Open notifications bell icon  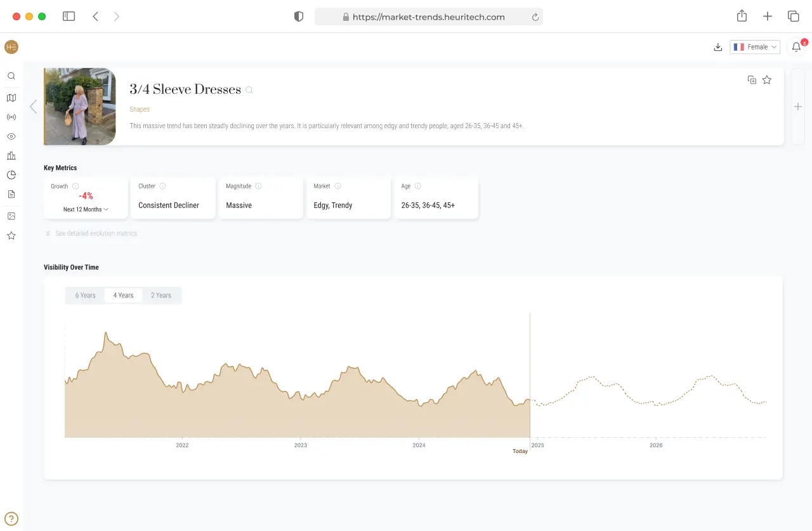pos(797,47)
